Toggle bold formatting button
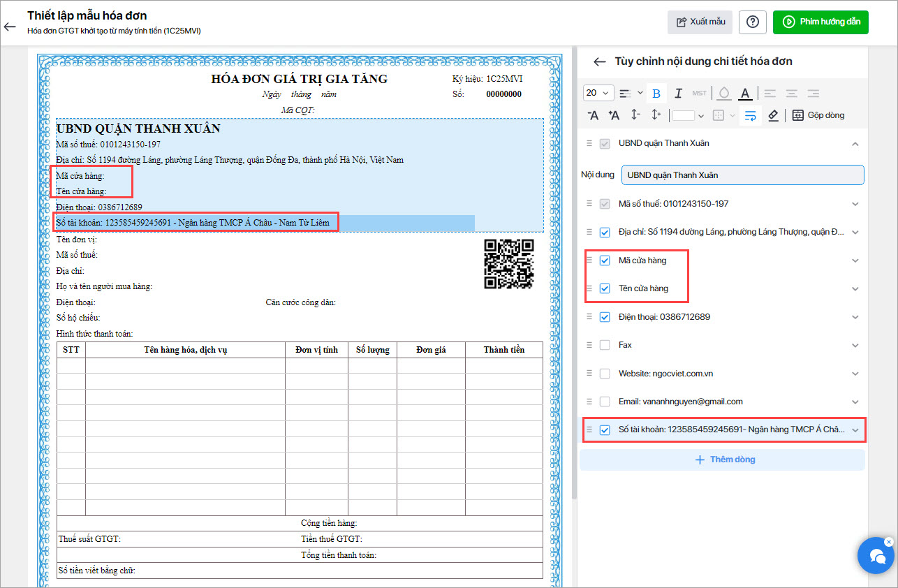 [656, 93]
